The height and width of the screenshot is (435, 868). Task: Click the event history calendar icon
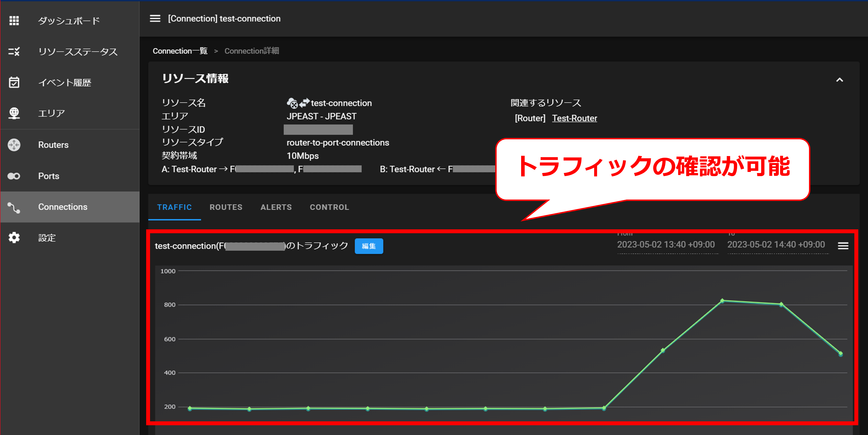point(14,82)
